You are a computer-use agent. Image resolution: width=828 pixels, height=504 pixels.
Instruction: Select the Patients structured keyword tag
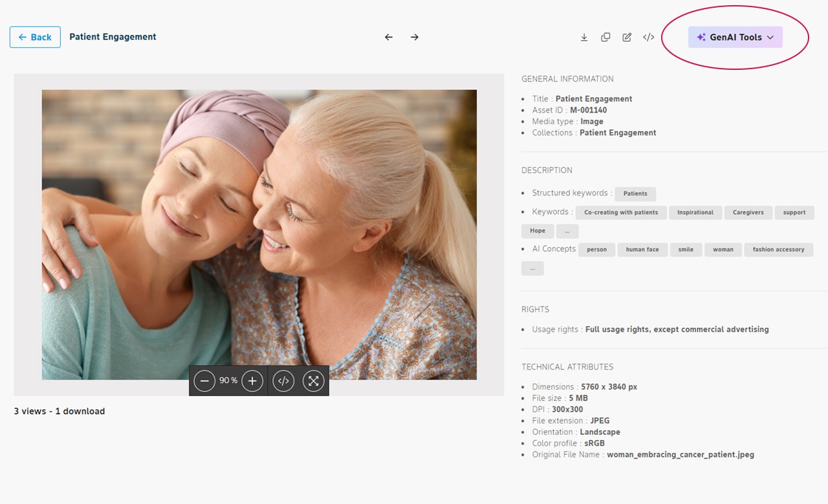tap(635, 193)
